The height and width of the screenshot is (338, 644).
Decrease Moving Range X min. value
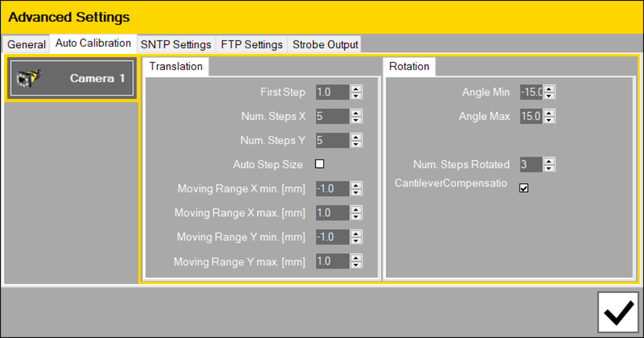356,192
